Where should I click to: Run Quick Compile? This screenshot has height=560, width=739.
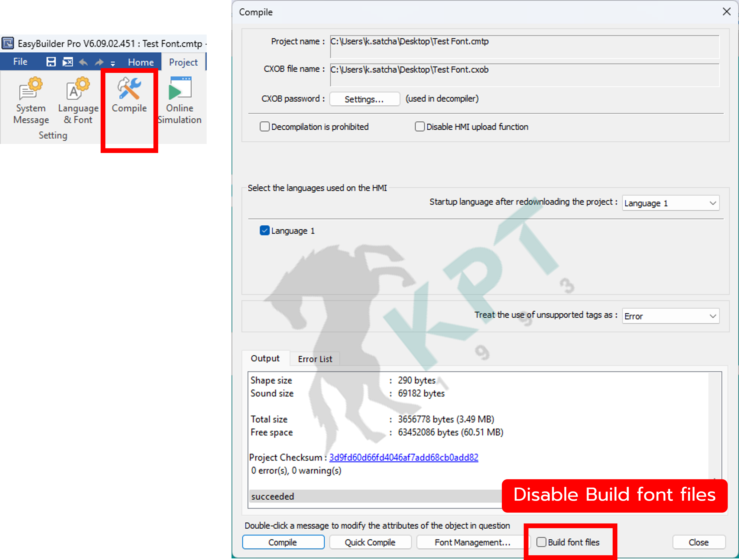tap(370, 542)
